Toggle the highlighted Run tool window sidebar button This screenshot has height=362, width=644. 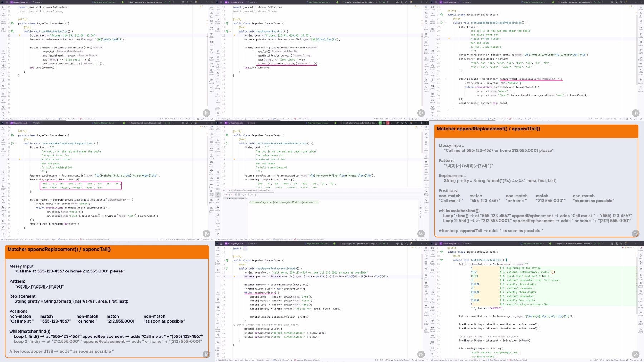(x=218, y=194)
